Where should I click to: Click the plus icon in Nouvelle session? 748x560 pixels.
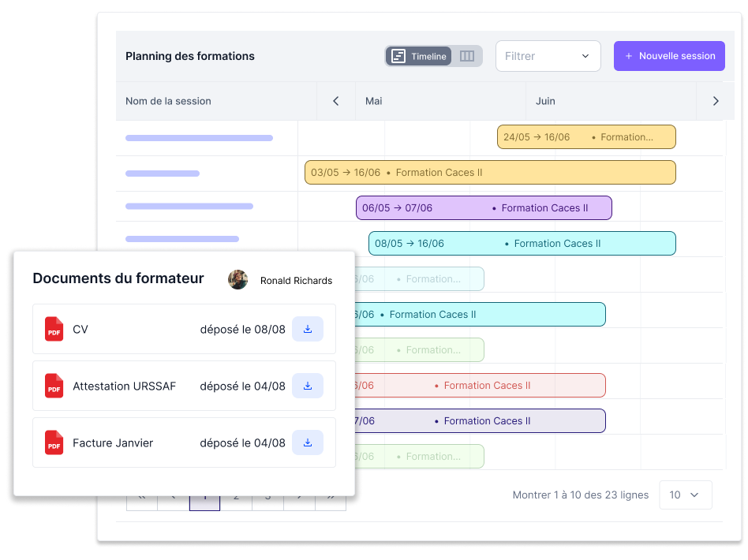[x=629, y=56]
